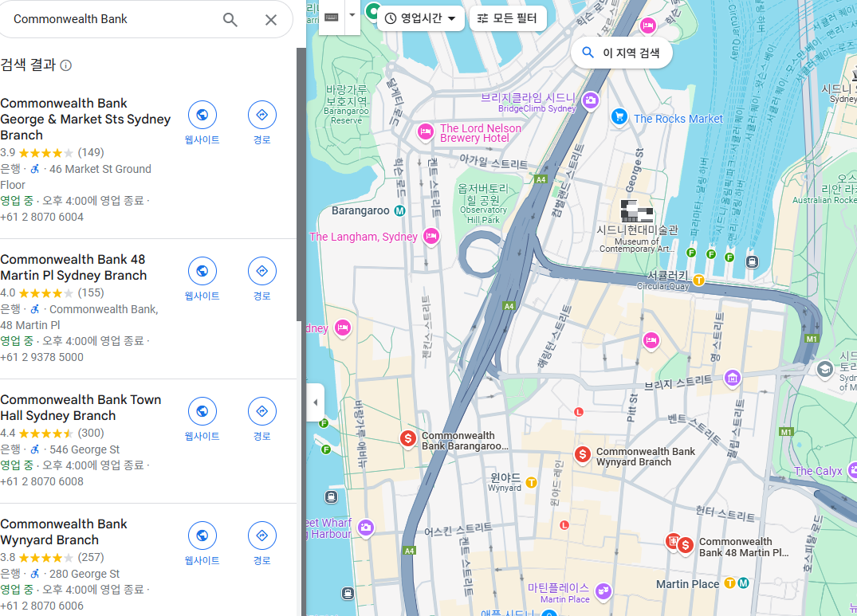Click Barangaroo metro station icon
The height and width of the screenshot is (616, 857).
(400, 211)
